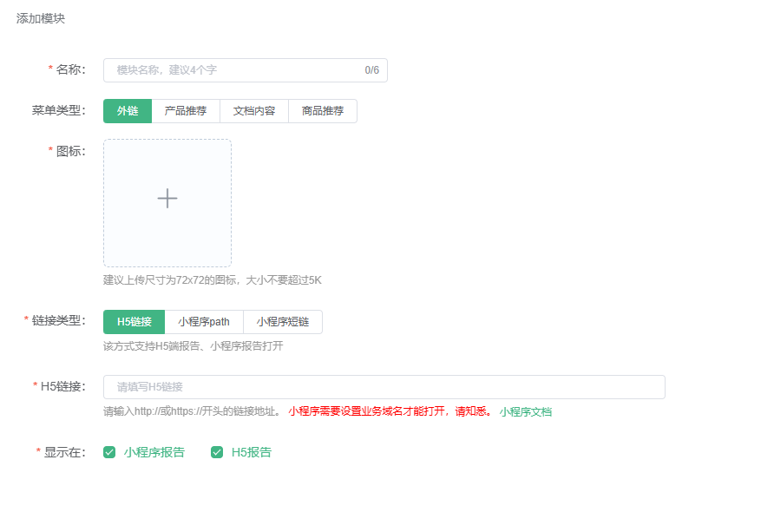Click the 添加模块 page title
This screenshot has width=774, height=532.
pyautogui.click(x=41, y=18)
